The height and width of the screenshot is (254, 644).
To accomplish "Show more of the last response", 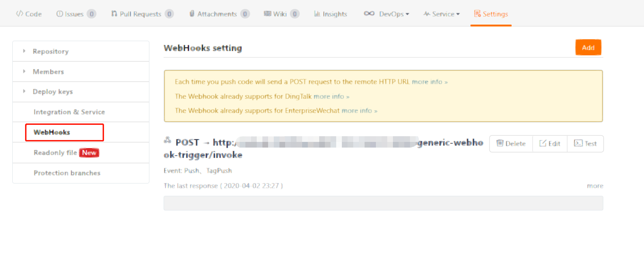I will [595, 186].
